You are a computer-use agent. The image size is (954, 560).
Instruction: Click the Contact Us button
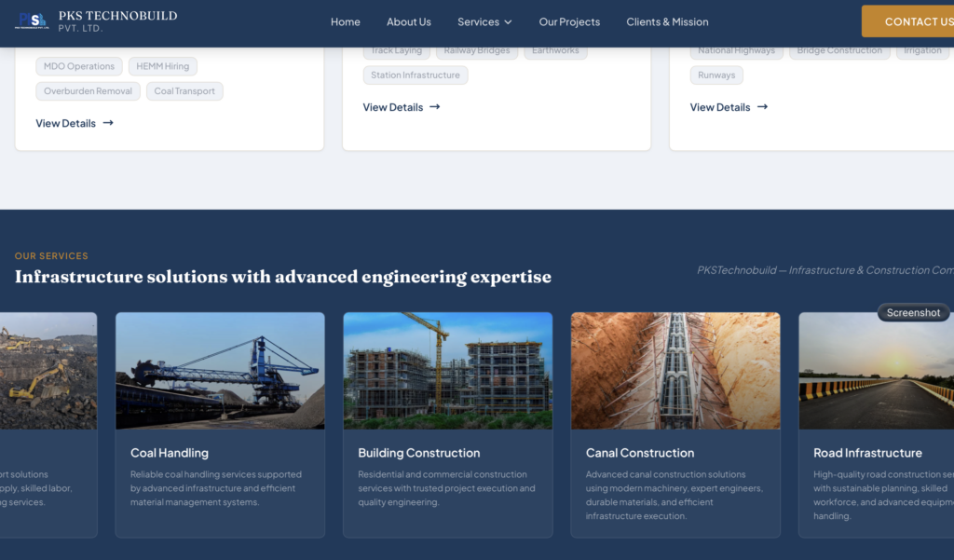click(x=907, y=21)
